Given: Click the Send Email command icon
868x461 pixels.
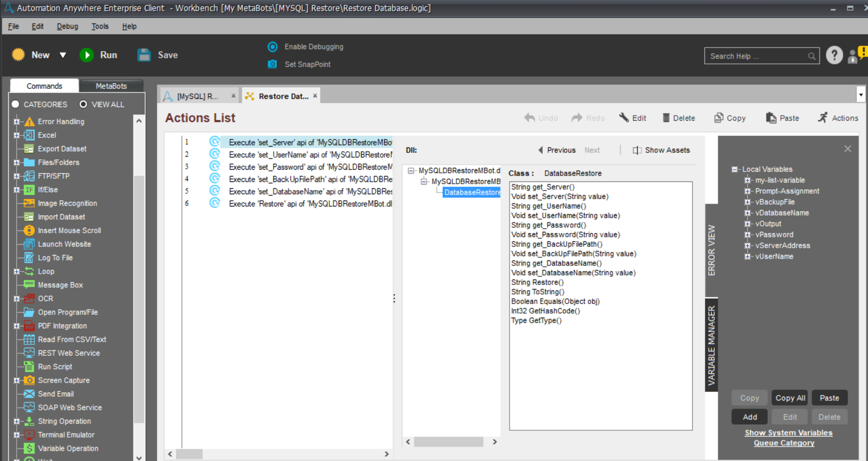Looking at the screenshot, I should [x=29, y=394].
